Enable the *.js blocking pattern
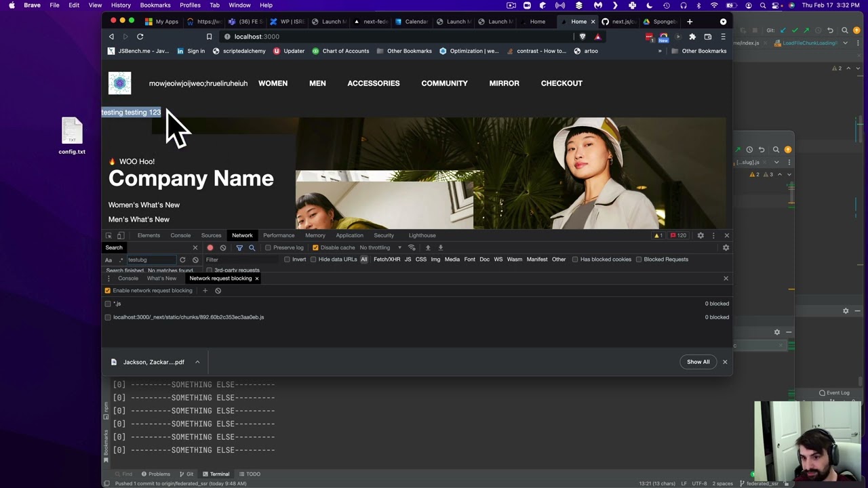The height and width of the screenshot is (488, 868). coord(108,304)
